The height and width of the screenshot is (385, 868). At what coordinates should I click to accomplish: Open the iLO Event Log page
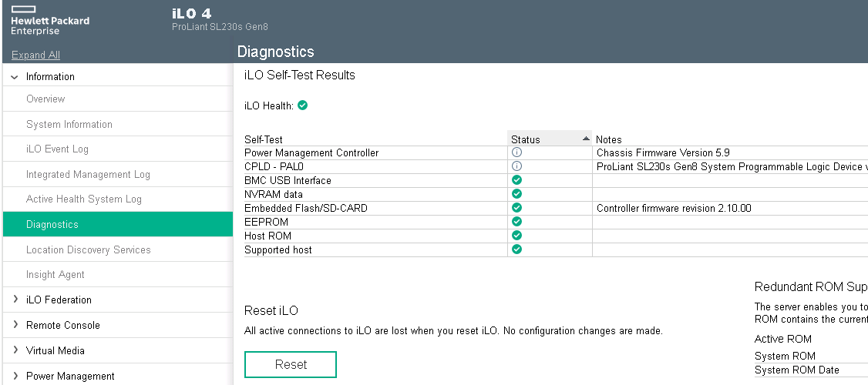click(x=57, y=149)
